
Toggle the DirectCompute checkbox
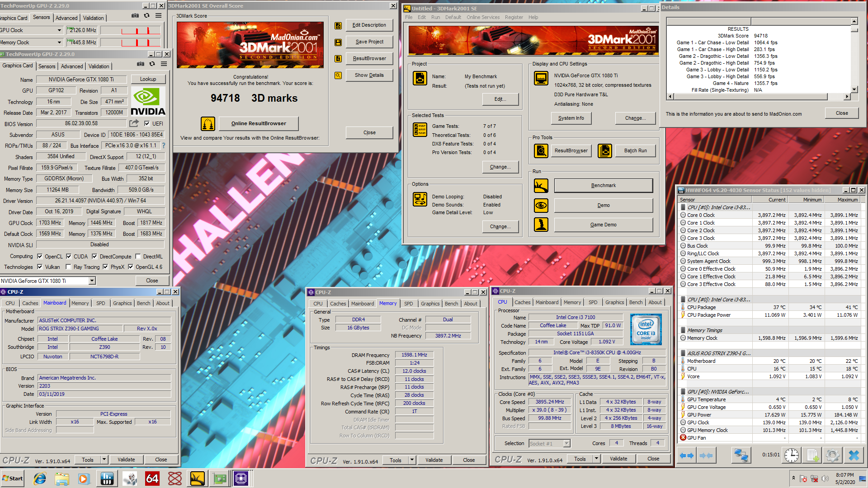coord(94,256)
